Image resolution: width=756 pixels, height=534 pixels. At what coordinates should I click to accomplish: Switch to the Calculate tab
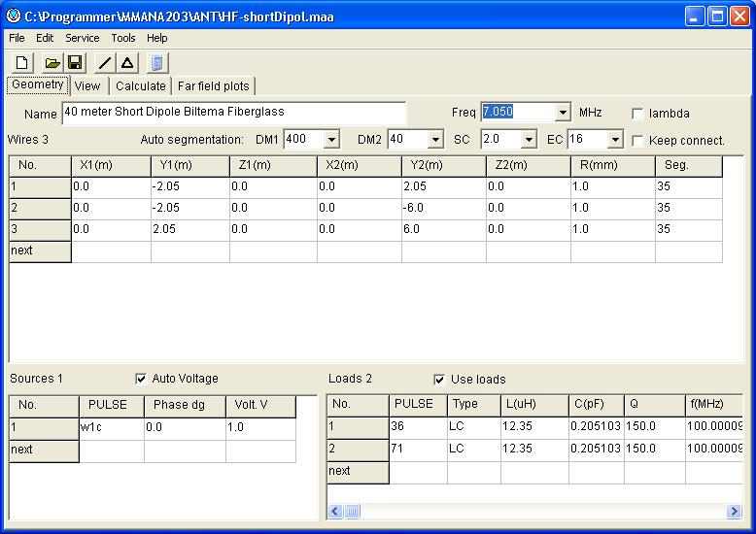[141, 86]
